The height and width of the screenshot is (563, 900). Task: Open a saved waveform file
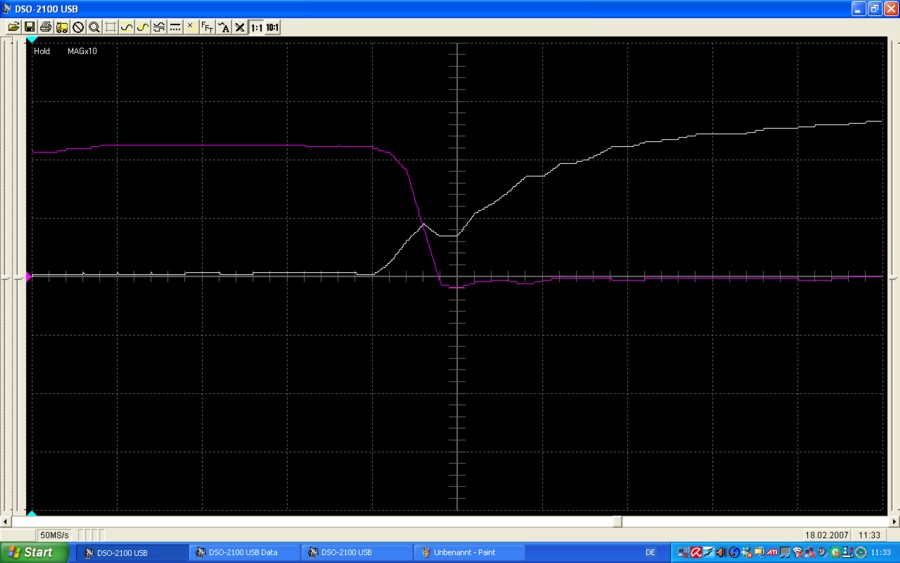(14, 27)
